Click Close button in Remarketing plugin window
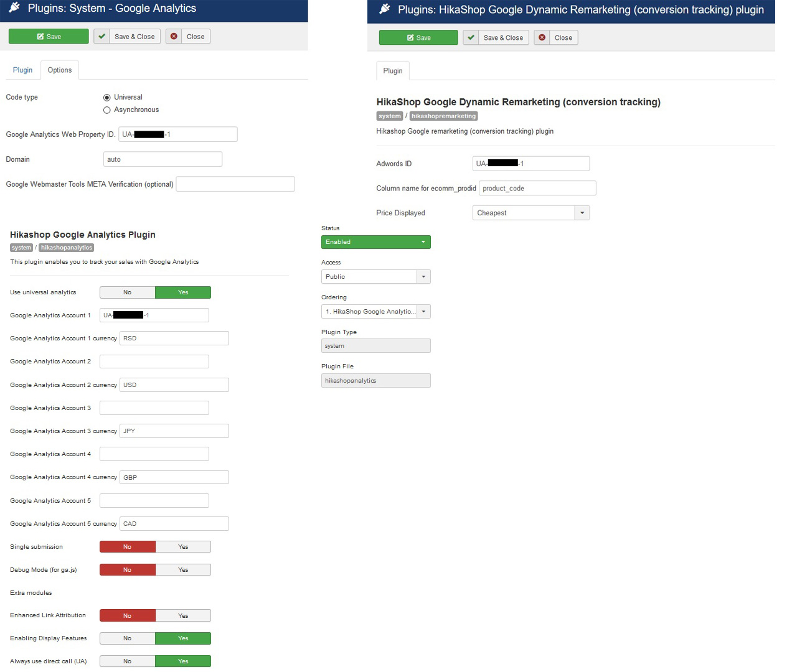Image resolution: width=792 pixels, height=672 pixels. 556,38
